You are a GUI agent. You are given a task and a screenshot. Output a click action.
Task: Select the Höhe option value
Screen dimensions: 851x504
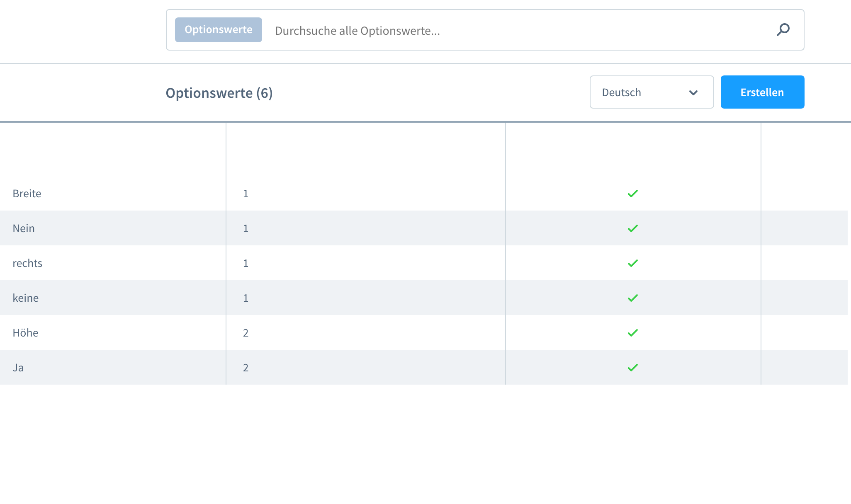click(25, 333)
